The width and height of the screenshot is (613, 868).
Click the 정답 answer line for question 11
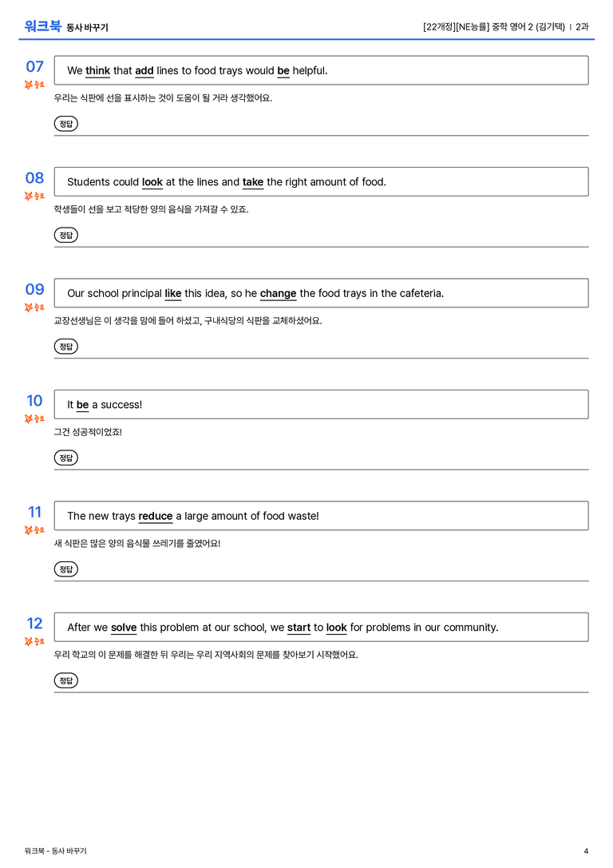pos(322,569)
